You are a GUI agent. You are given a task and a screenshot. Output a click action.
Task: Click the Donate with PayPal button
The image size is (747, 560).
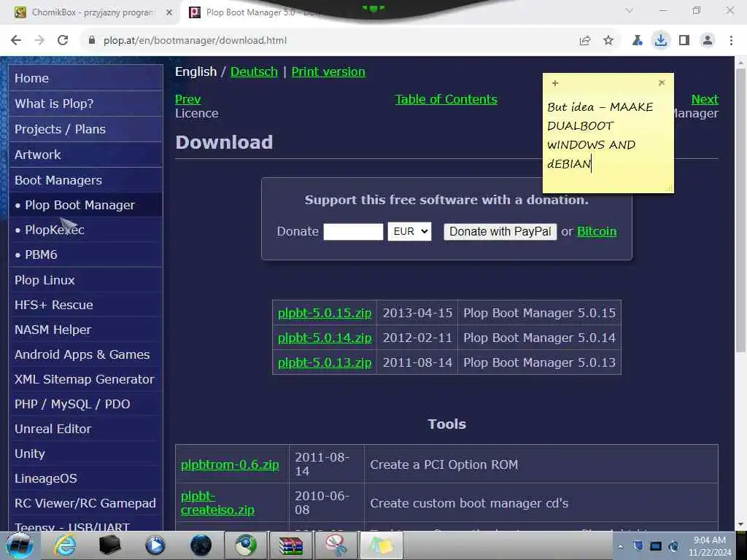tap(500, 231)
